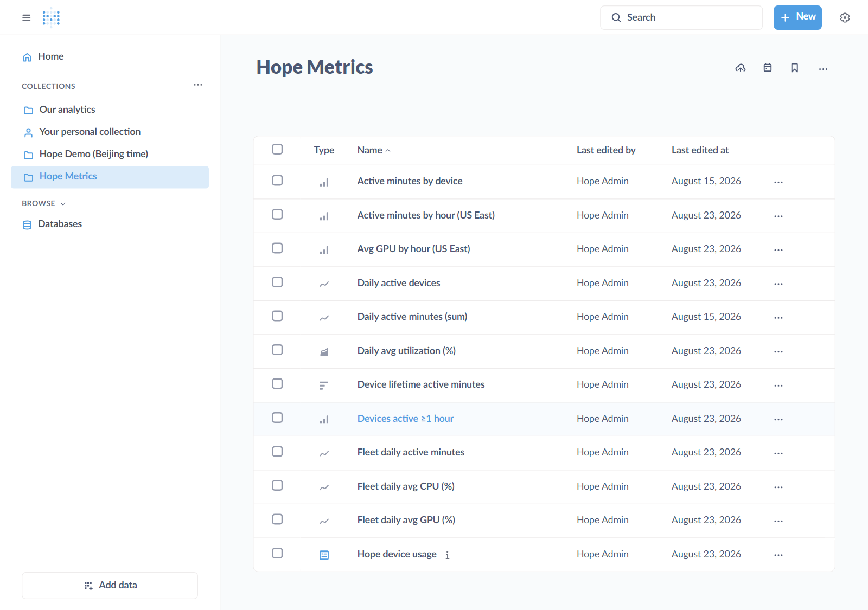Focus the Search input field
Screen dimensions: 868x610
pyautogui.click(x=681, y=17)
